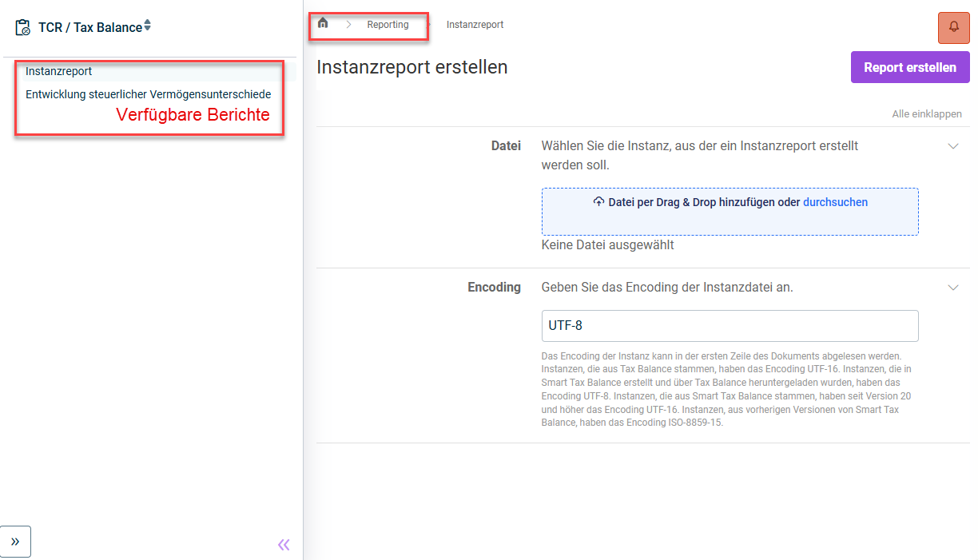Screen dimensions: 978x560
Task: Open Entwicklung steuerlicher Vermögensunterschiede report
Action: point(148,94)
